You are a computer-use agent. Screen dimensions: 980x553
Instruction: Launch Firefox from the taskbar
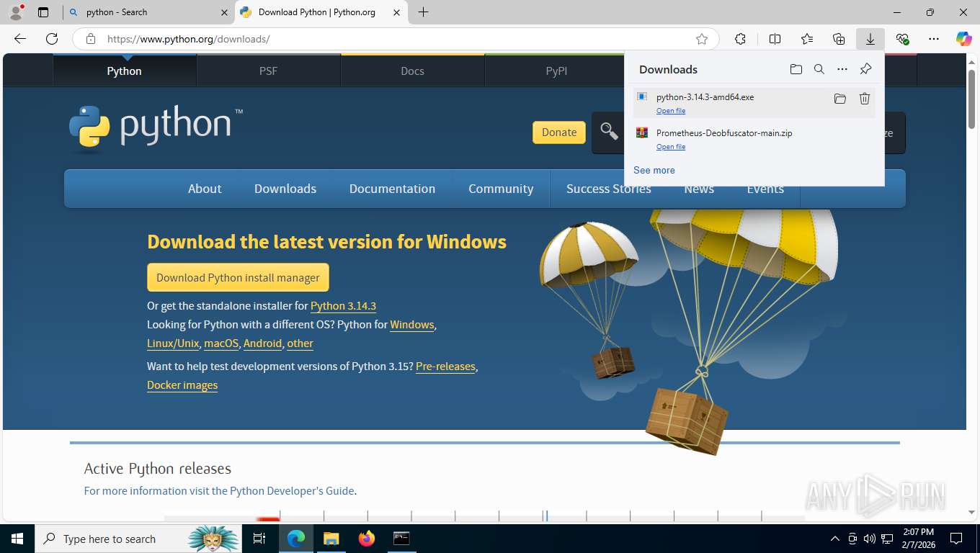point(366,539)
